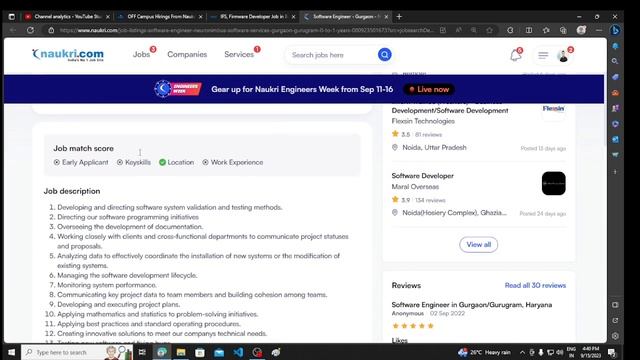Click the five-star rating in Reviews
640x360 pixels.
point(413,326)
